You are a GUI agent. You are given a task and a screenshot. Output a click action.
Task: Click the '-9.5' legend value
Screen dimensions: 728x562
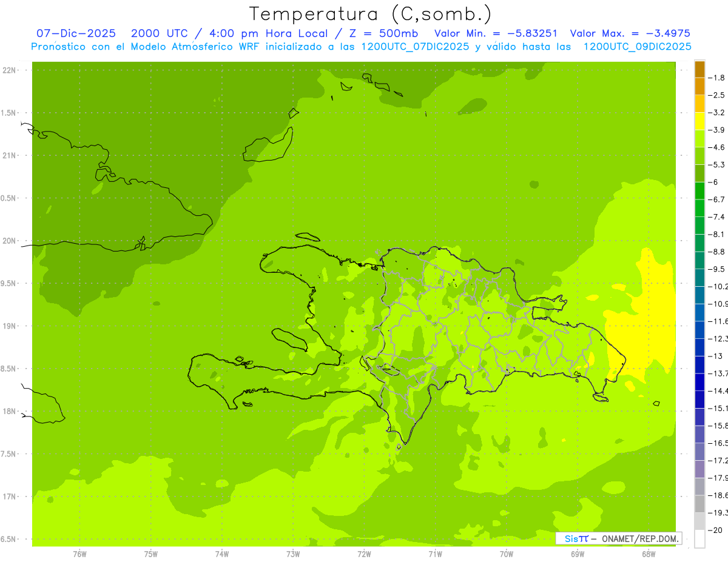point(717,269)
